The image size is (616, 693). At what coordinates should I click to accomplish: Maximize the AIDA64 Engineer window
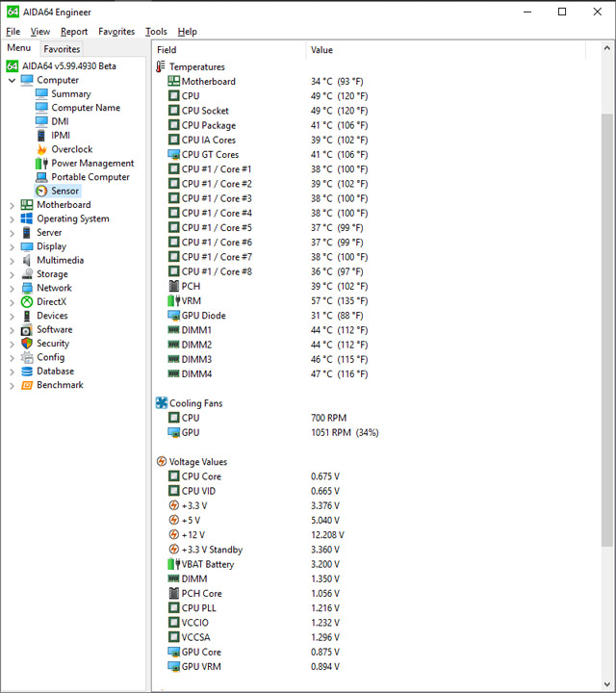pos(562,12)
